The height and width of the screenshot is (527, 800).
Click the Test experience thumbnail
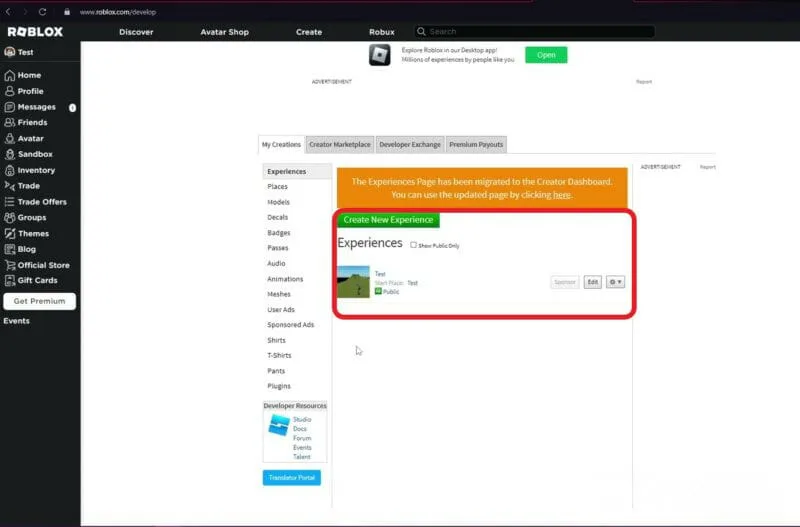(353, 282)
